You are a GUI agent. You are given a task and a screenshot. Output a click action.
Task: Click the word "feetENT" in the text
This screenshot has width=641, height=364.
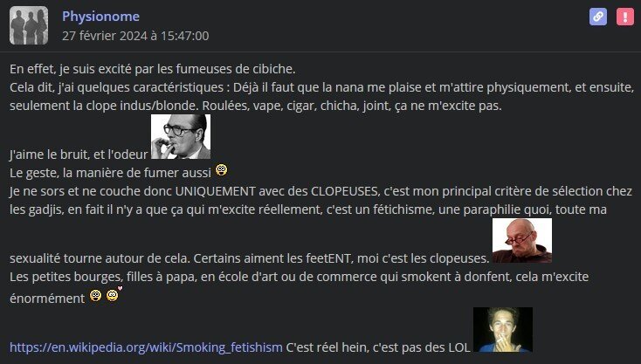(328, 258)
